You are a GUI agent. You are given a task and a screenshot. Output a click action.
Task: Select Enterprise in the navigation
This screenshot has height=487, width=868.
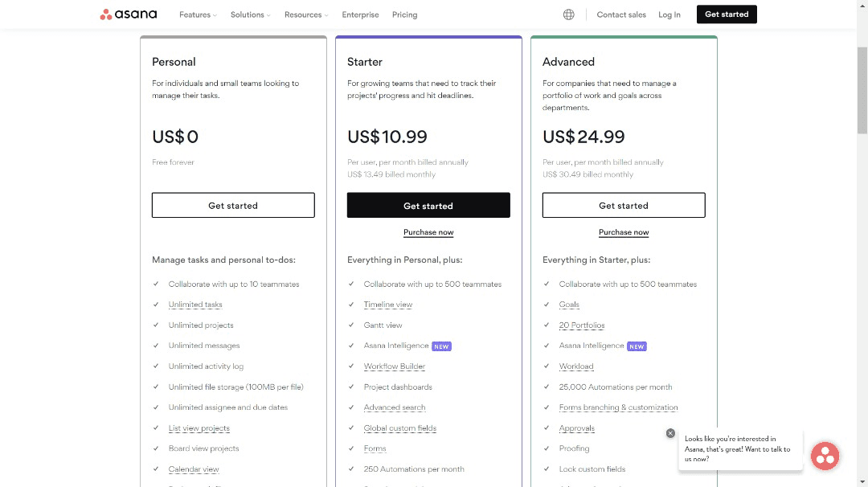(x=360, y=14)
